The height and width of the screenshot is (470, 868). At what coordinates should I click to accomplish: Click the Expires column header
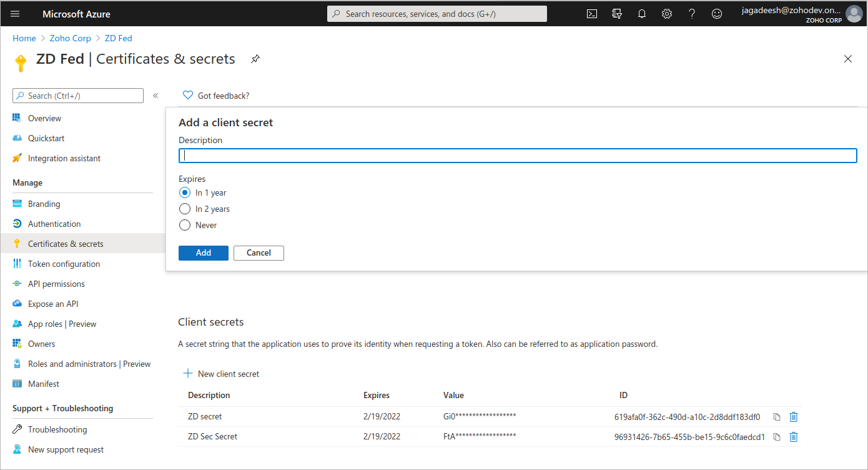377,395
